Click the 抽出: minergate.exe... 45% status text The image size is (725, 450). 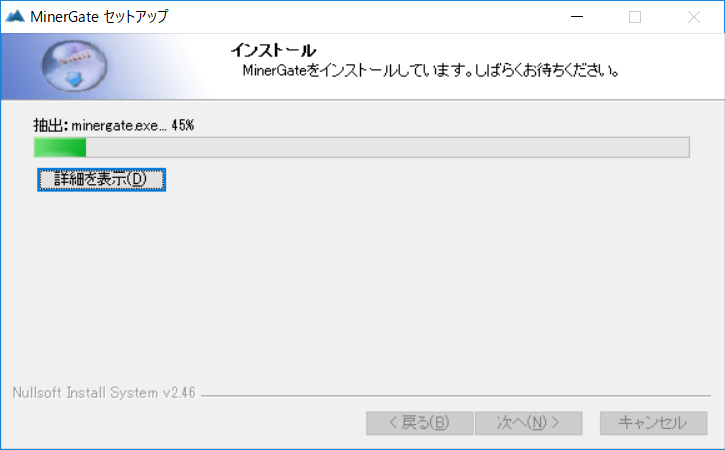[x=114, y=125]
